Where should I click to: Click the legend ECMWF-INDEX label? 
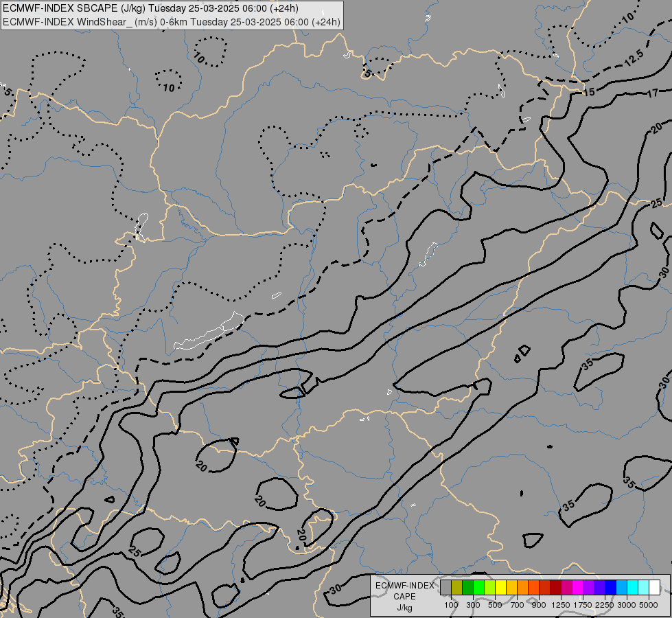(x=404, y=586)
